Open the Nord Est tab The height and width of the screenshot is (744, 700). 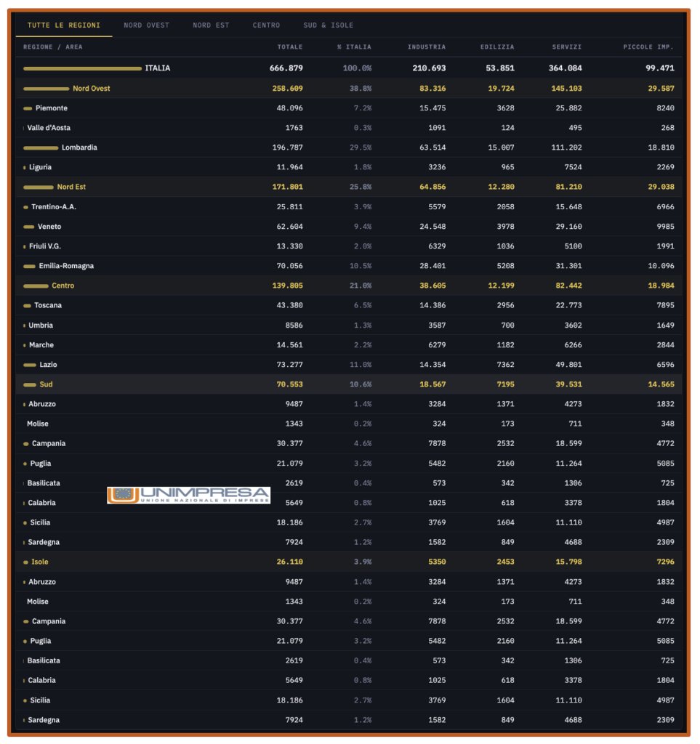click(x=211, y=25)
